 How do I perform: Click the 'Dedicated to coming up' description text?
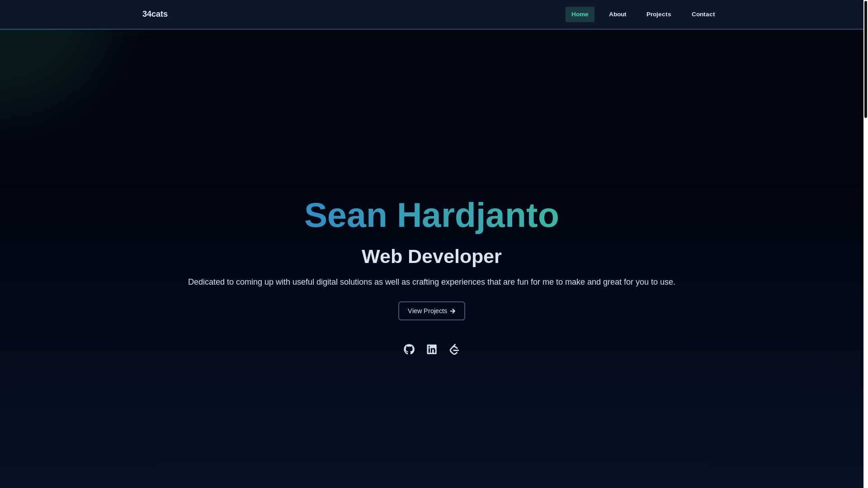point(432,282)
